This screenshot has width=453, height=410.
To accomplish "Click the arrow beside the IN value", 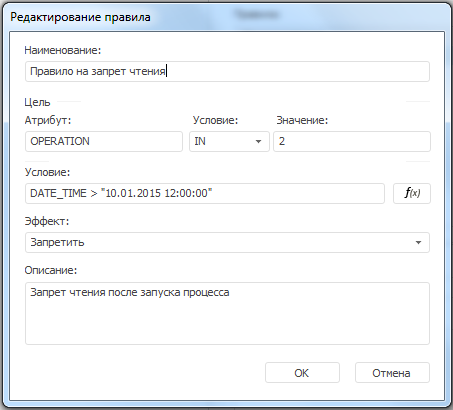I will click(258, 141).
